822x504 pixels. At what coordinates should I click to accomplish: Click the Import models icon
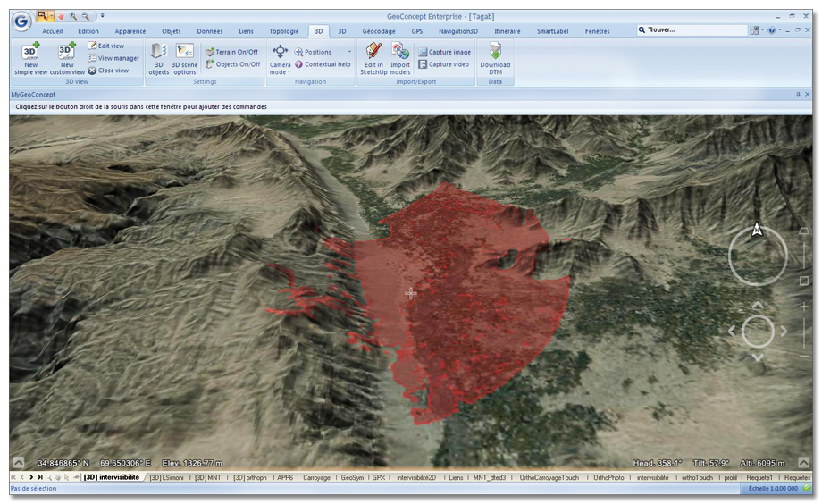click(x=400, y=58)
